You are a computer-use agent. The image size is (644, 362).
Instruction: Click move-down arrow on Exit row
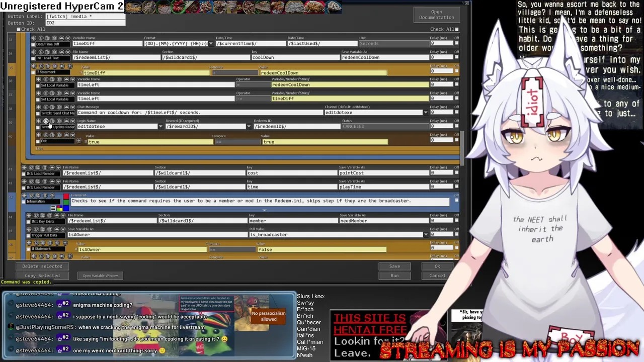72,135
